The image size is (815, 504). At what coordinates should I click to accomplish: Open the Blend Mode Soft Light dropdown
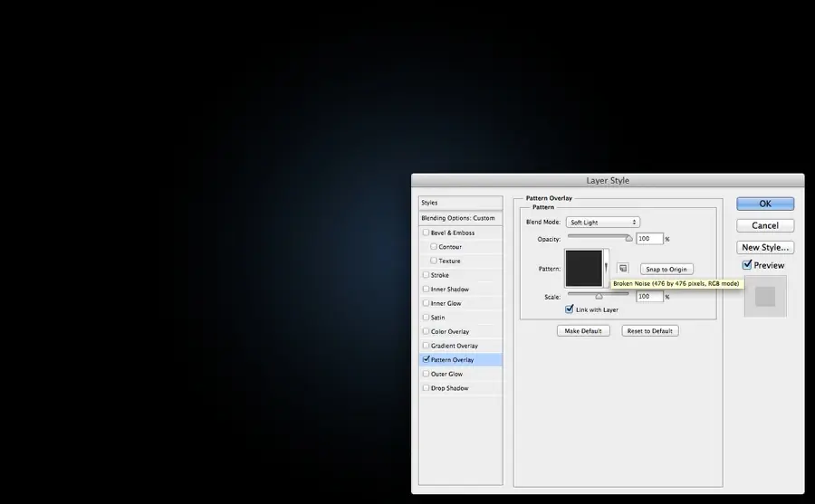[x=603, y=223]
